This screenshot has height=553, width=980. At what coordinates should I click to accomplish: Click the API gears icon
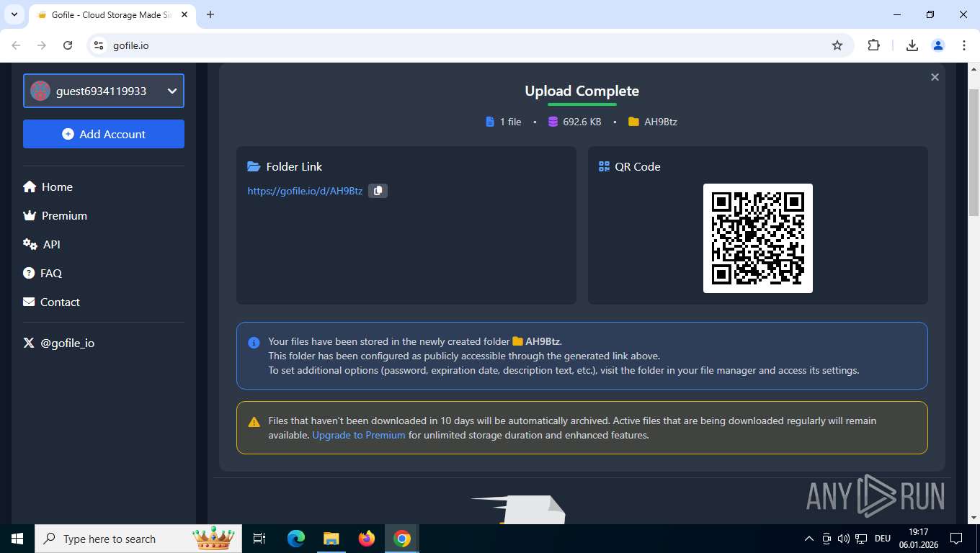pos(30,244)
